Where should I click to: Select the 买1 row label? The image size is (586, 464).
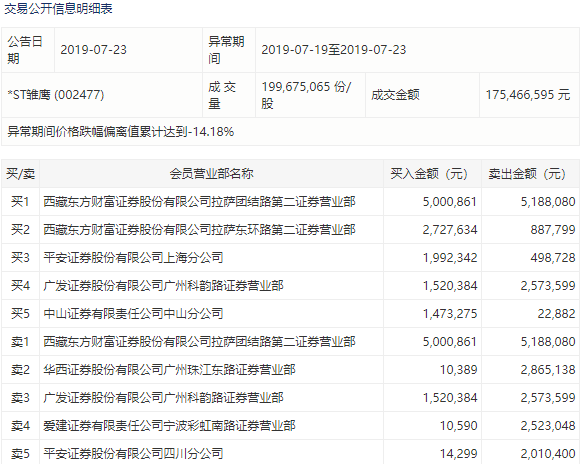(x=21, y=202)
